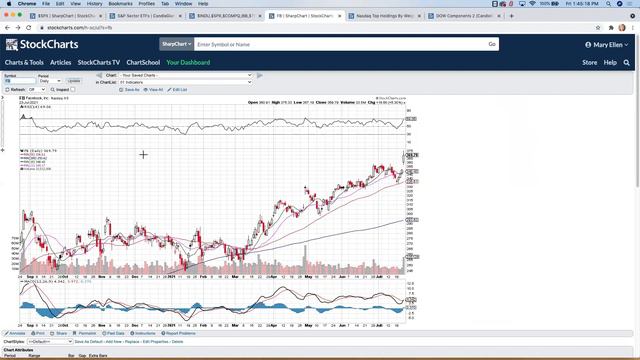Click the Update button
Image resolution: width=640 pixels, height=360 pixels.
point(74,81)
